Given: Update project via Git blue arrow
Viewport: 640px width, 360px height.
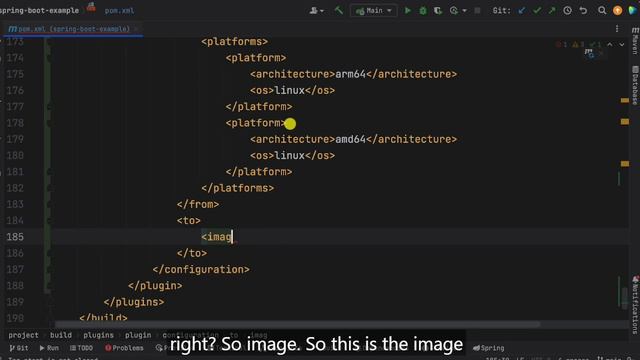Looking at the screenshot, I should (x=522, y=11).
